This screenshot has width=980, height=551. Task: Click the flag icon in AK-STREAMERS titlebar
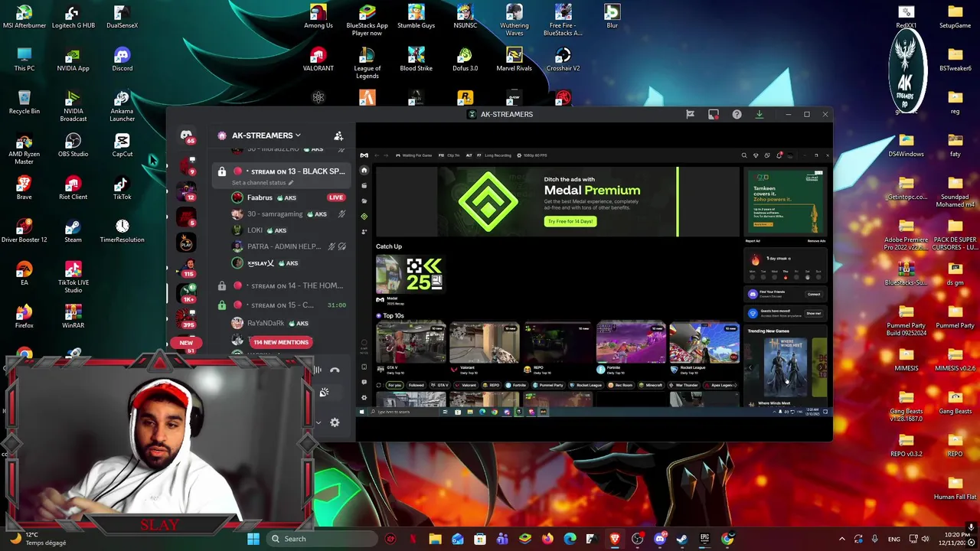click(x=690, y=114)
